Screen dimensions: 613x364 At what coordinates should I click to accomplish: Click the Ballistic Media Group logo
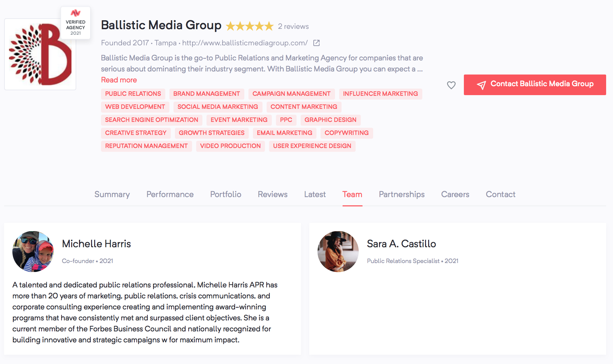pos(40,54)
